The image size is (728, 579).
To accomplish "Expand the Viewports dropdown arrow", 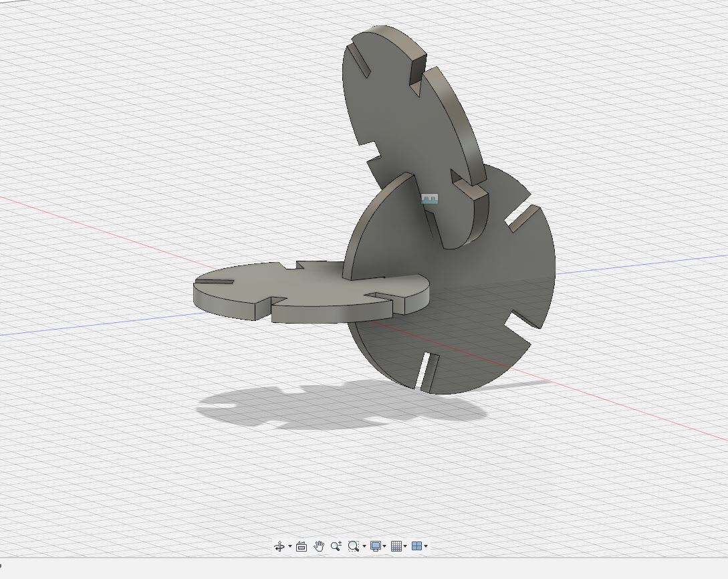I will (x=426, y=546).
